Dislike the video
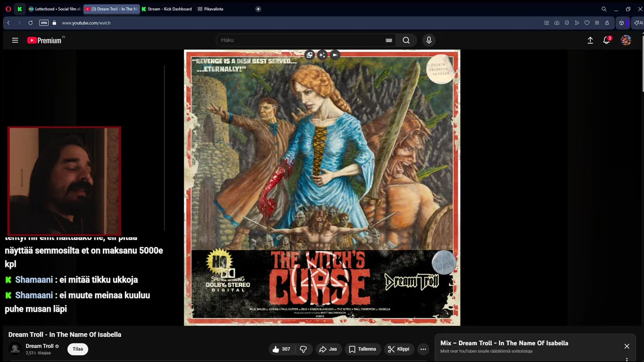Viewport: 644px width, 362px height. tap(303, 349)
